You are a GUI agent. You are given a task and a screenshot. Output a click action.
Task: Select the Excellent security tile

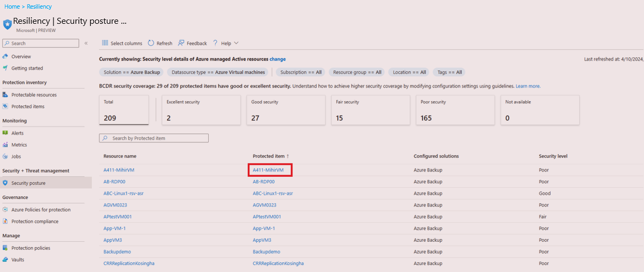(201, 110)
